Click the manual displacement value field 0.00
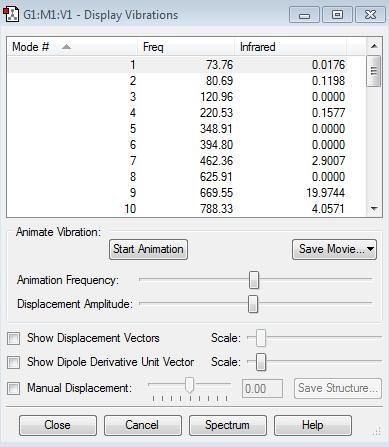Screen dimensions: 389x447 (262, 389)
